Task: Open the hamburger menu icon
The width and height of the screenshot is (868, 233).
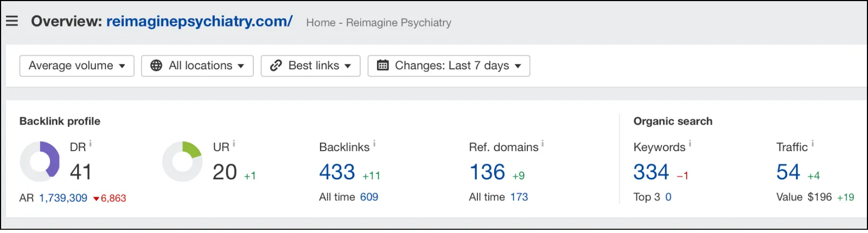Action: (12, 21)
